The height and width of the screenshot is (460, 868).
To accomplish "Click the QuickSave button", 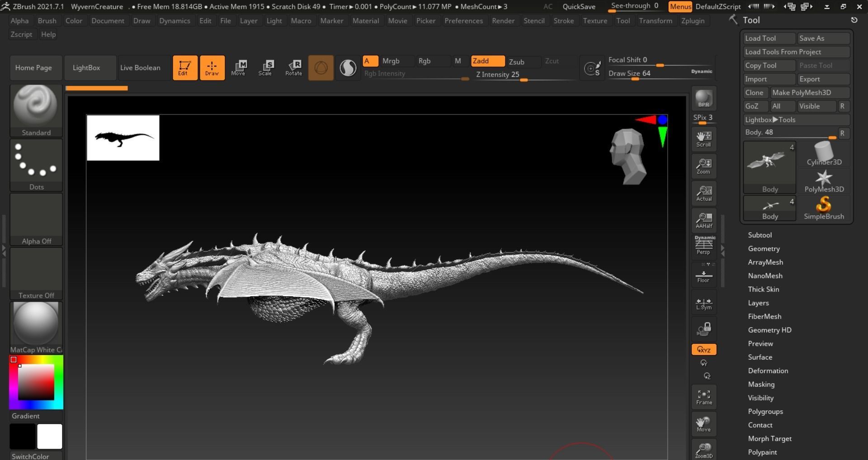I will [x=579, y=7].
